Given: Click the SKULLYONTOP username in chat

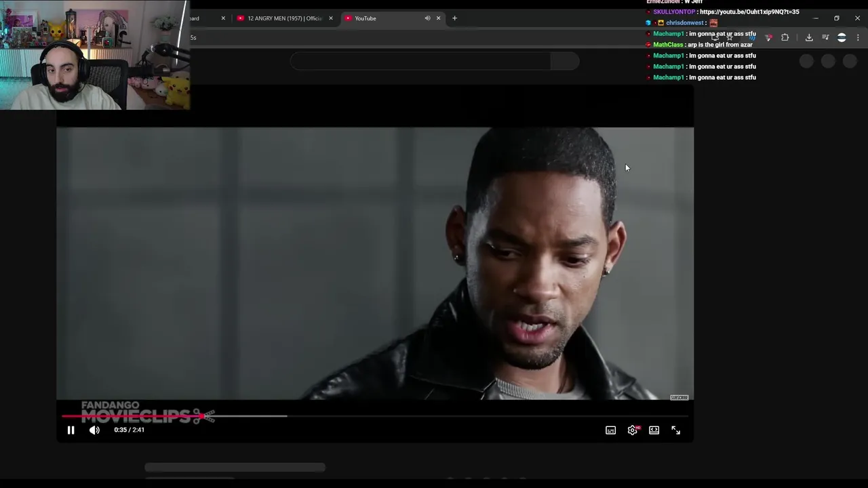Looking at the screenshot, I should pos(674,12).
